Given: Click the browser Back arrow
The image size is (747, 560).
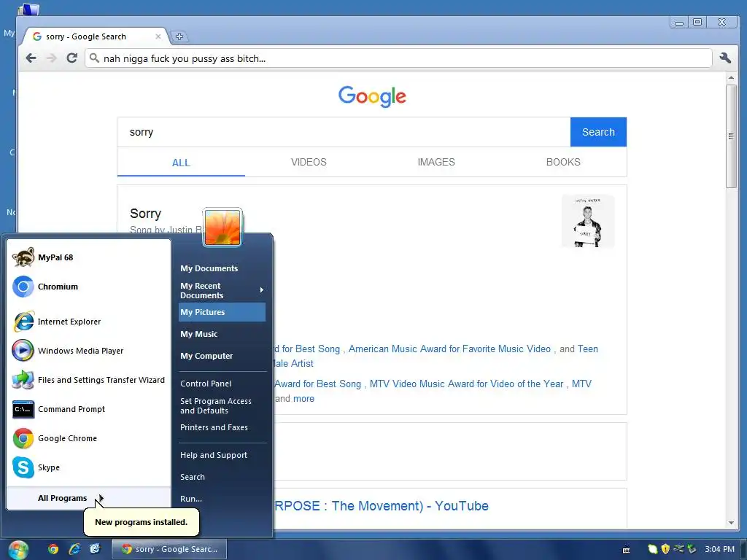Looking at the screenshot, I should tap(31, 58).
